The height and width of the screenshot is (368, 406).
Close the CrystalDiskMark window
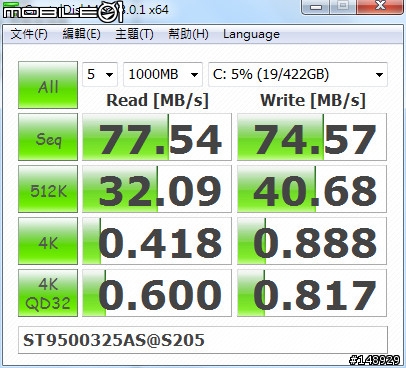(x=380, y=6)
